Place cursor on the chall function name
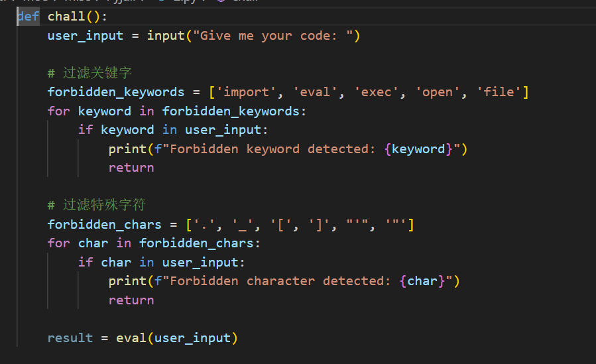The height and width of the screenshot is (364, 596). coord(66,17)
